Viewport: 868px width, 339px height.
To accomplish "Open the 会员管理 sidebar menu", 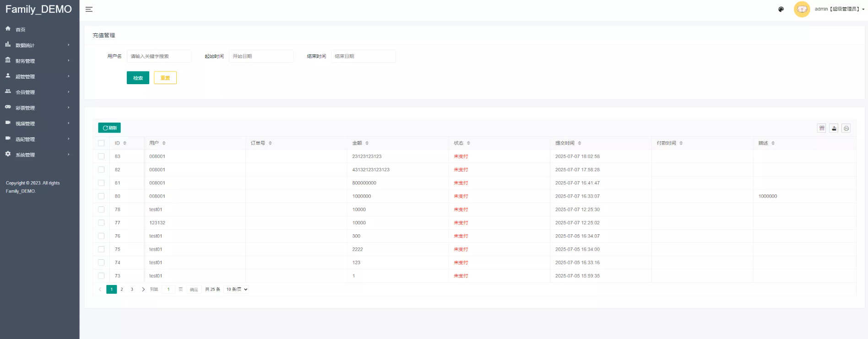I will [x=37, y=92].
